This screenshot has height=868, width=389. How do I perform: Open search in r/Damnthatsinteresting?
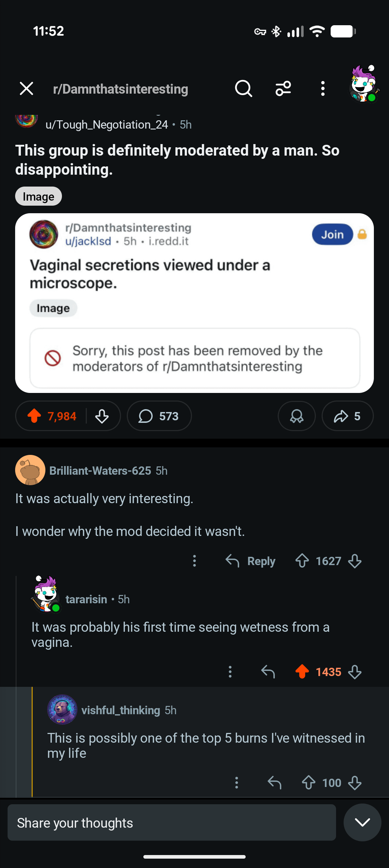coord(243,89)
